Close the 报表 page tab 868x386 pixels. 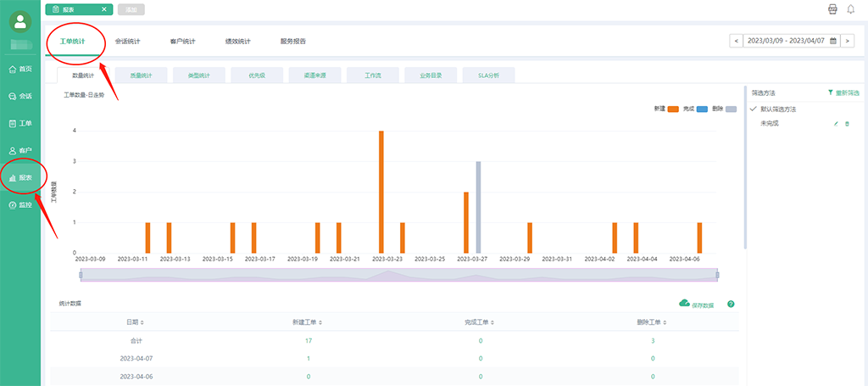click(104, 9)
